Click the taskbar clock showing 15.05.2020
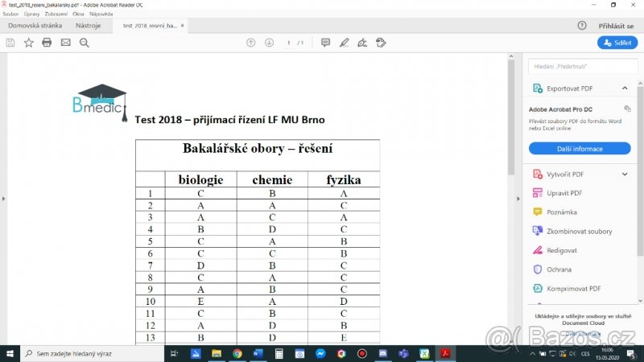The image size is (644, 362). [x=607, y=354]
